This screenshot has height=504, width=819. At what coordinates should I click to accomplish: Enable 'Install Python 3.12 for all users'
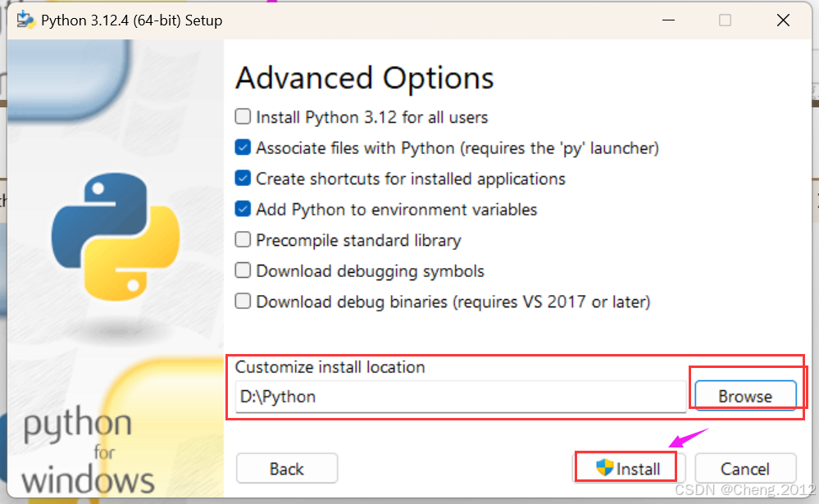point(243,117)
